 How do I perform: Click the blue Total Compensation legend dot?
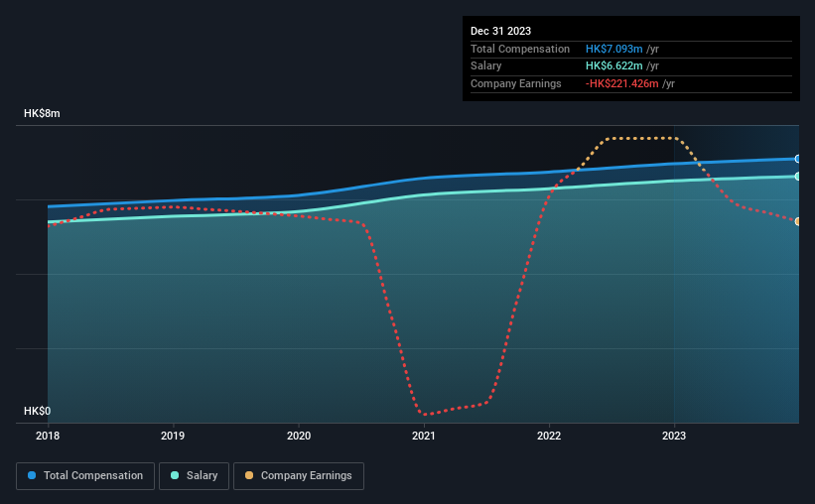click(32, 475)
